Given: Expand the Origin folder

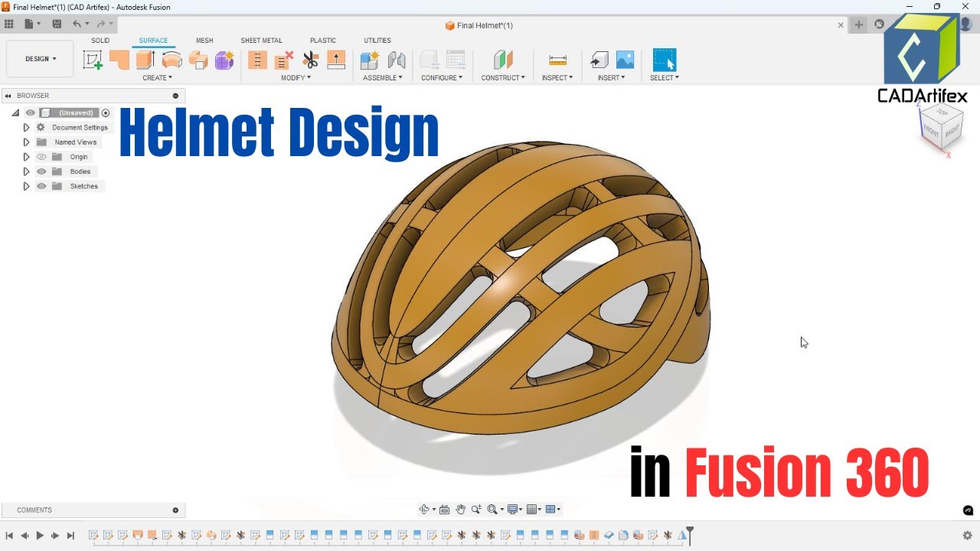Looking at the screenshot, I should [x=26, y=157].
